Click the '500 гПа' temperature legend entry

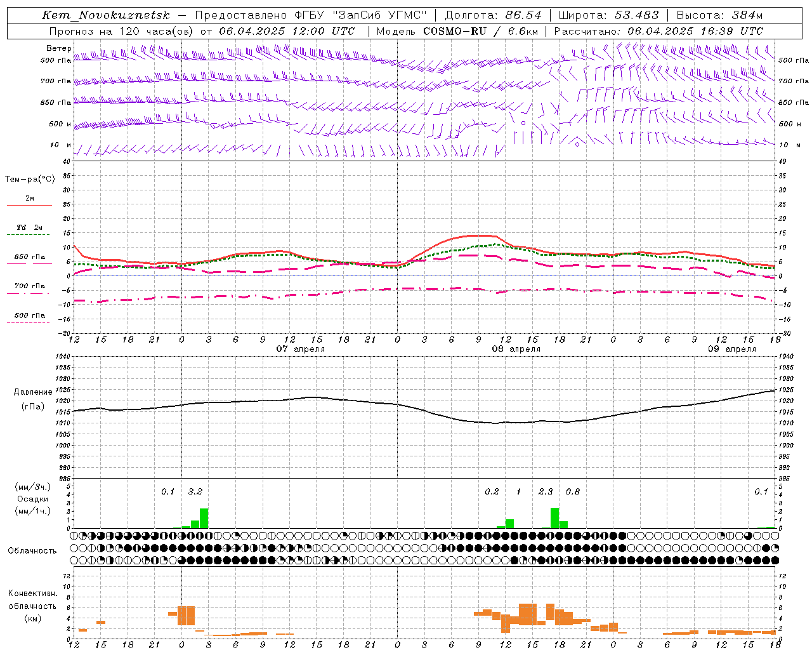[x=30, y=315]
